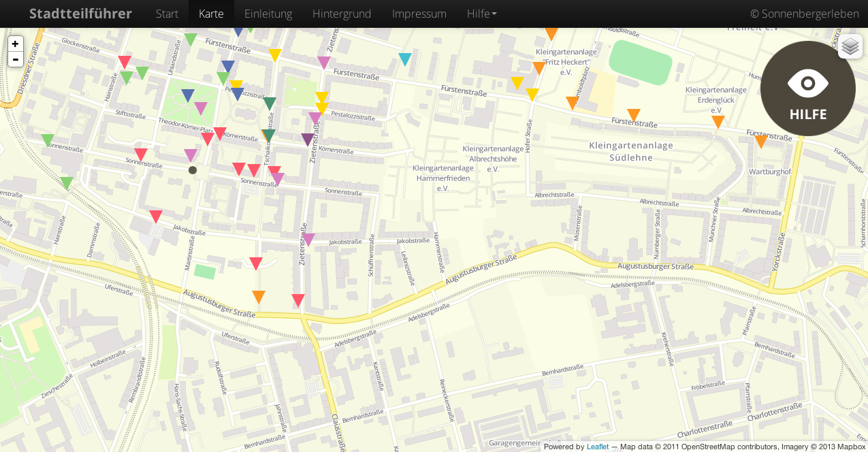Zoom in with the plus button
Screen dimensions: 868x452
tap(15, 44)
